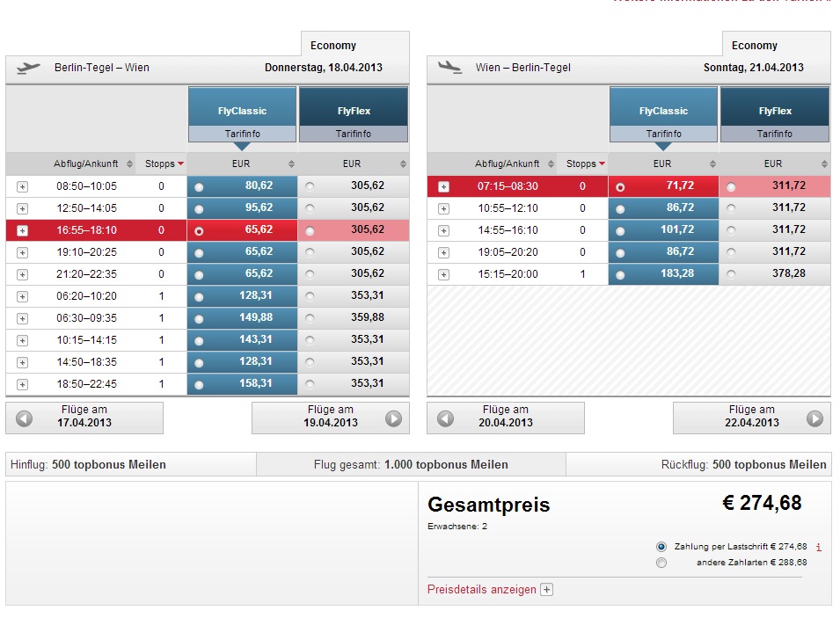840x618 pixels.
Task: Click right arrow for flights on 19.04.2013
Action: coord(393,418)
